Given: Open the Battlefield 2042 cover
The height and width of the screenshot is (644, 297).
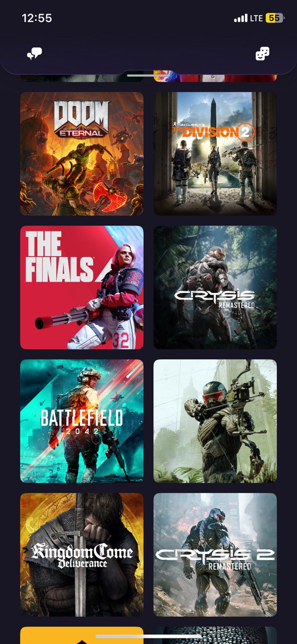Looking at the screenshot, I should [x=82, y=421].
